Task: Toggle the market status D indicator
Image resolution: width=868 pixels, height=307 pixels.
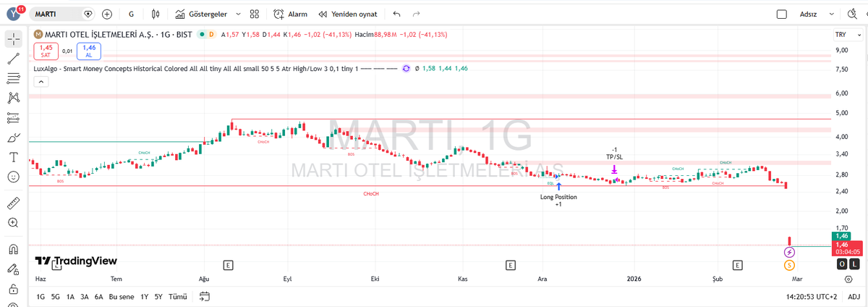Action: coord(211,34)
